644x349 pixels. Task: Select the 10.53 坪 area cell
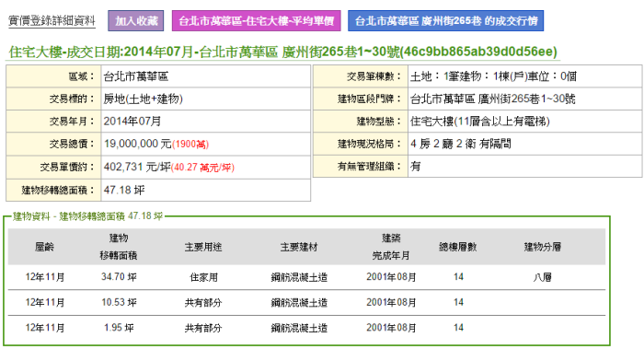119,303
